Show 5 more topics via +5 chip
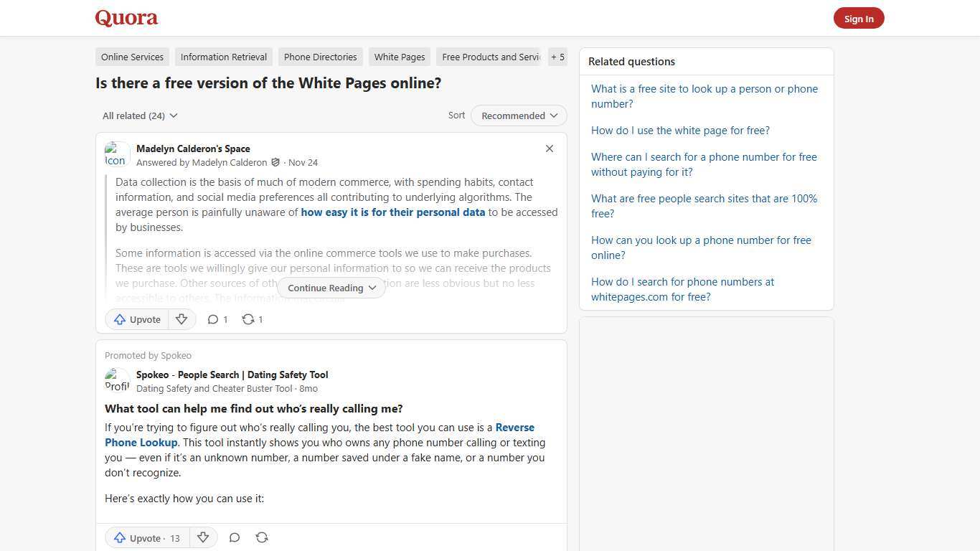 (557, 57)
